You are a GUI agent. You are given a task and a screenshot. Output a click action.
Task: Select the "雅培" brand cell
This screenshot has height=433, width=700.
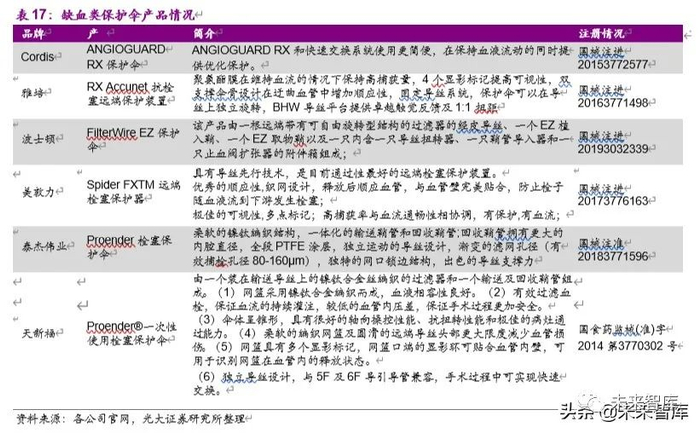pyautogui.click(x=33, y=92)
